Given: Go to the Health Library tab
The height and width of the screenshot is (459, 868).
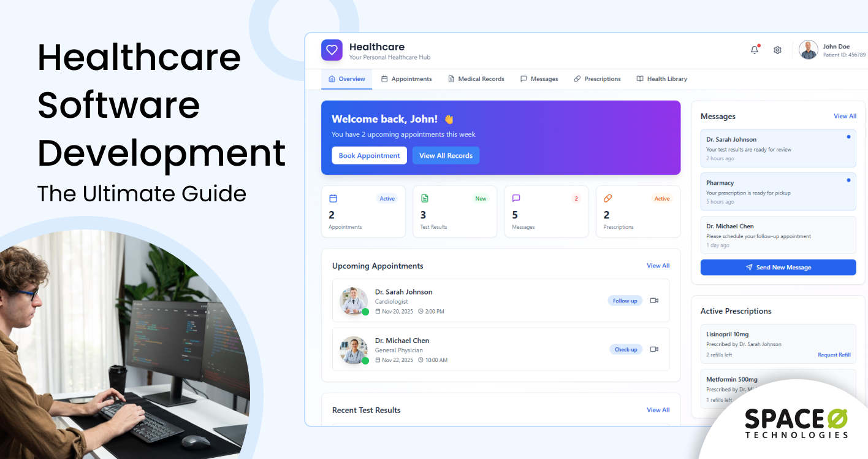Looking at the screenshot, I should [661, 79].
